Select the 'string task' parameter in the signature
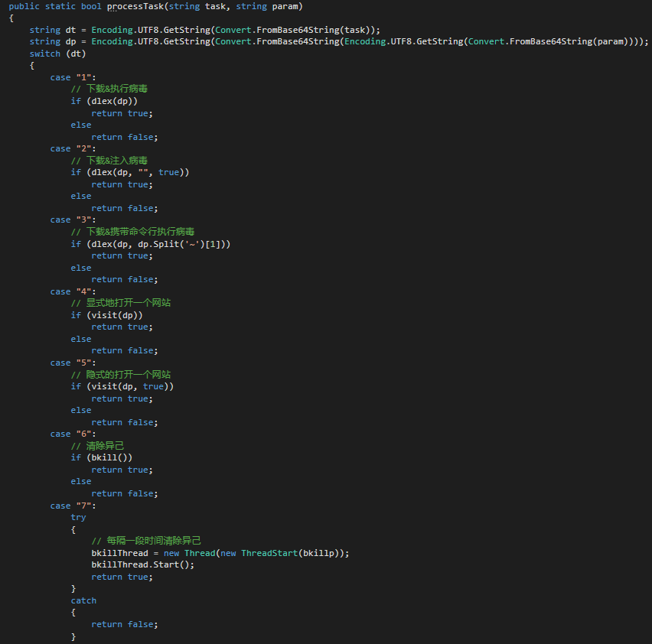The height and width of the screenshot is (644, 652). point(197,7)
